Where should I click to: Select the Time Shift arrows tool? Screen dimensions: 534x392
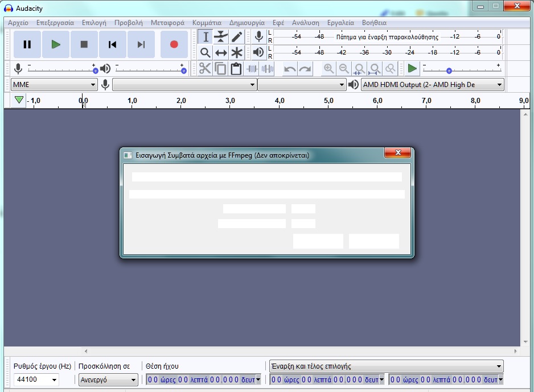(221, 52)
